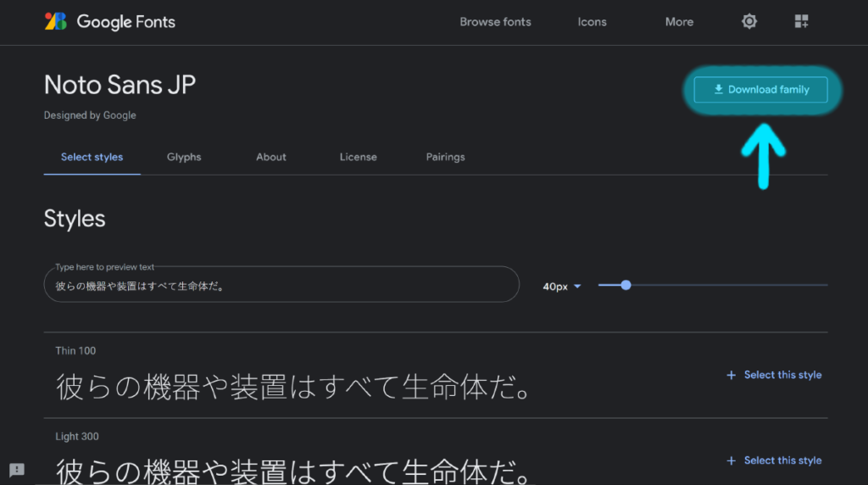Click the Download family button
Screen dimensions: 868x485
coord(760,90)
